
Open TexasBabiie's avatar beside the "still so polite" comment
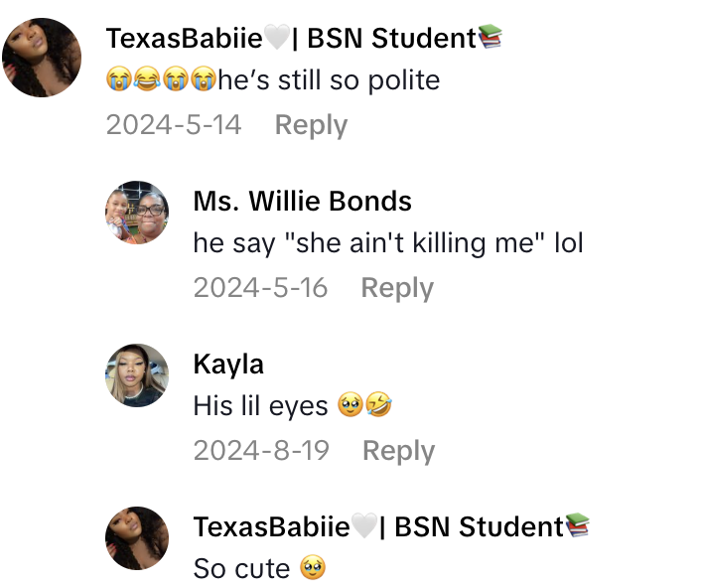click(42, 58)
